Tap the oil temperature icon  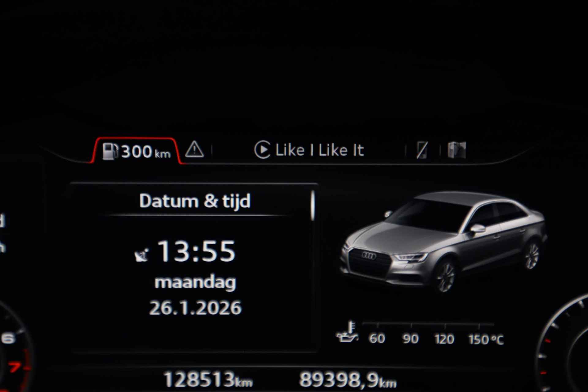click(348, 331)
